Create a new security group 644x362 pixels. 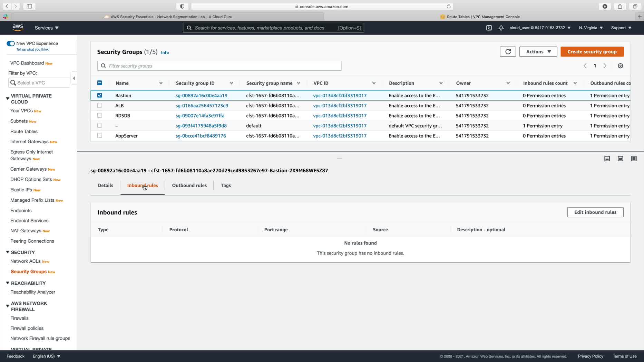pos(592,52)
